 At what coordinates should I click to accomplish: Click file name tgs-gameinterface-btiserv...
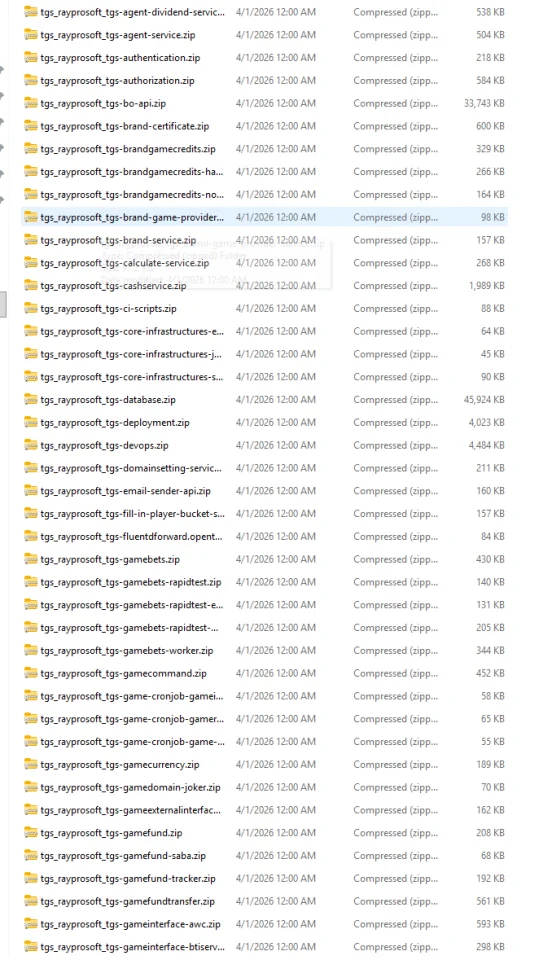(132, 947)
